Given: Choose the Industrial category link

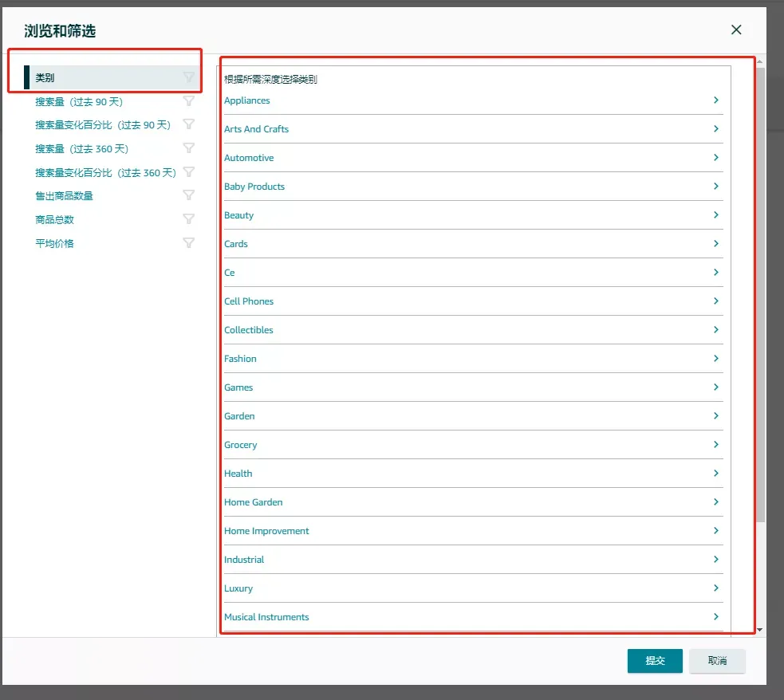Looking at the screenshot, I should pyautogui.click(x=244, y=560).
